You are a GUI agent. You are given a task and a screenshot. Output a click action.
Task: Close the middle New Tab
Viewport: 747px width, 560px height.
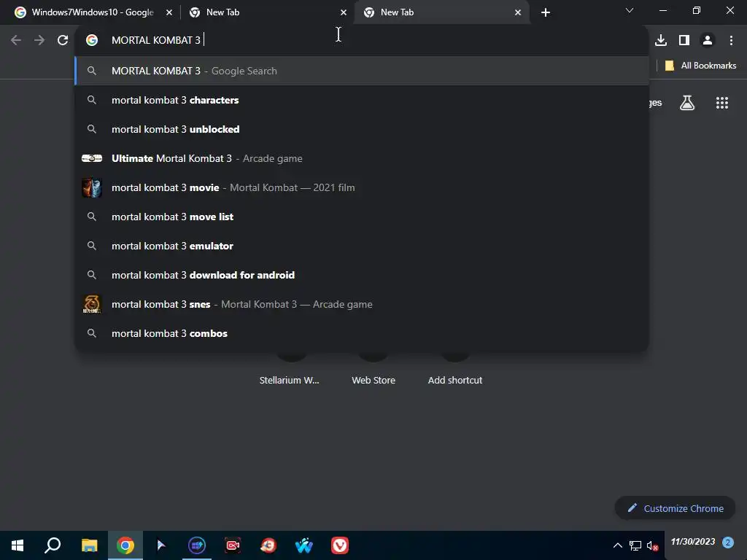[344, 12]
